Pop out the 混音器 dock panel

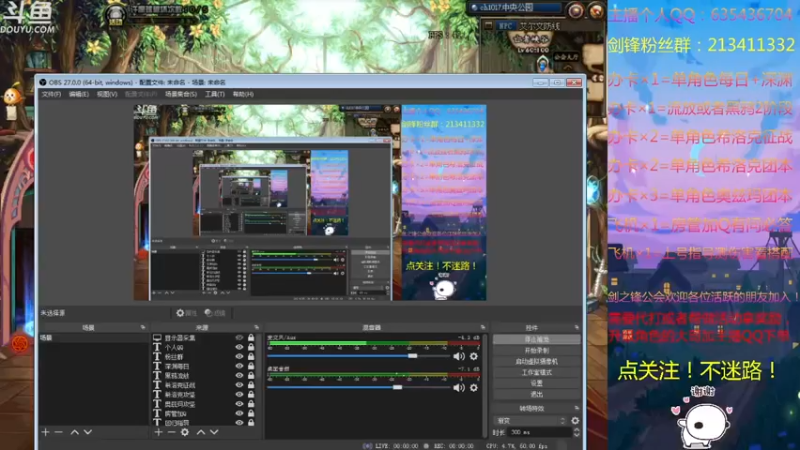click(x=483, y=327)
